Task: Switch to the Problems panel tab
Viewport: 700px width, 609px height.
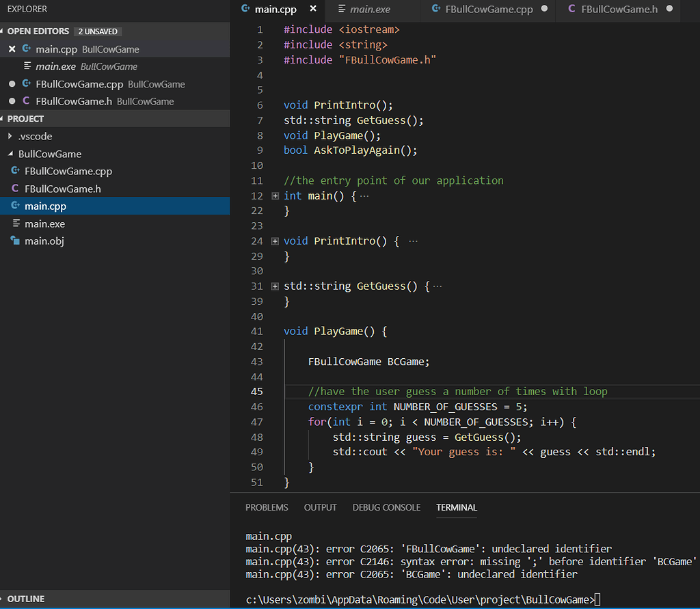Action: (267, 507)
